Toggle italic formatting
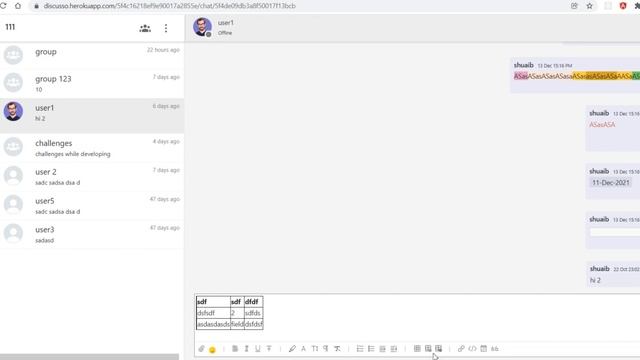 (x=246, y=349)
